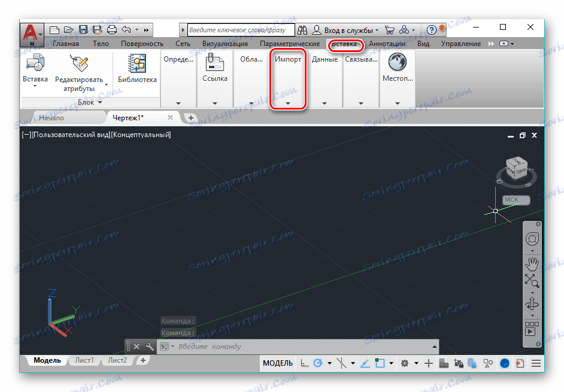The height and width of the screenshot is (392, 564).
Task: Add a new layout with plus button
Action: pyautogui.click(x=143, y=360)
